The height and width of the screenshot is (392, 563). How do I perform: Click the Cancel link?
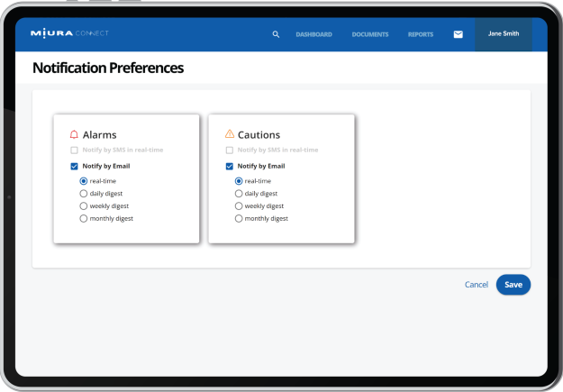coord(477,285)
